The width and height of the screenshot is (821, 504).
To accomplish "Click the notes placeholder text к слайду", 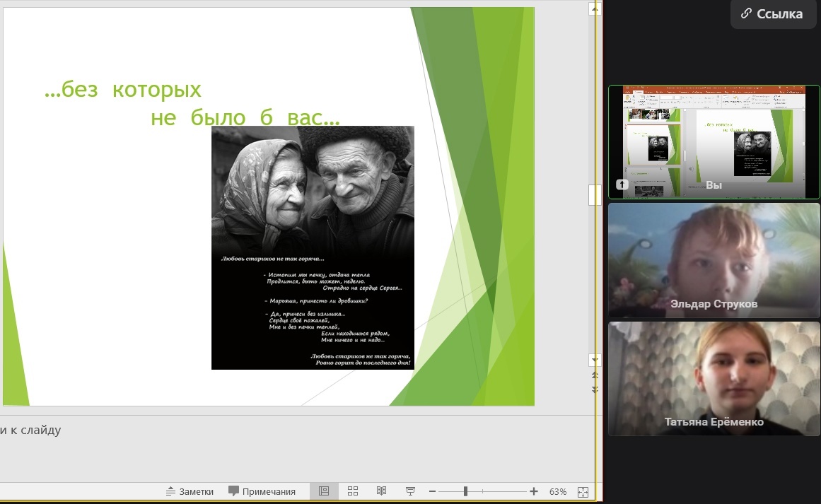I will click(x=35, y=430).
